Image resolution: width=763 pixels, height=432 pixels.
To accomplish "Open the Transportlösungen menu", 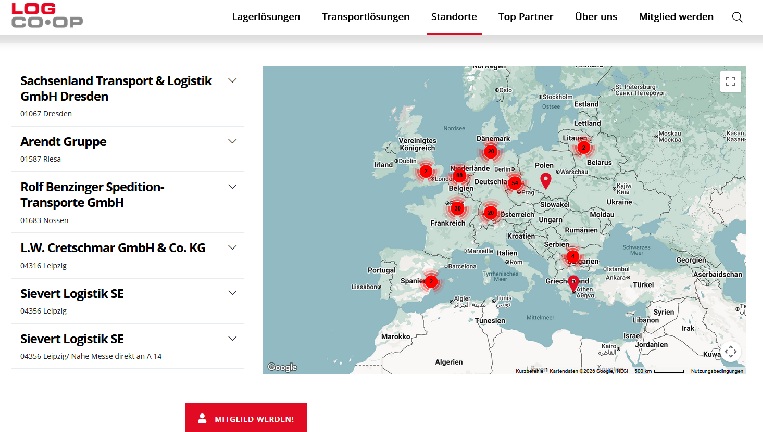I will click(365, 17).
